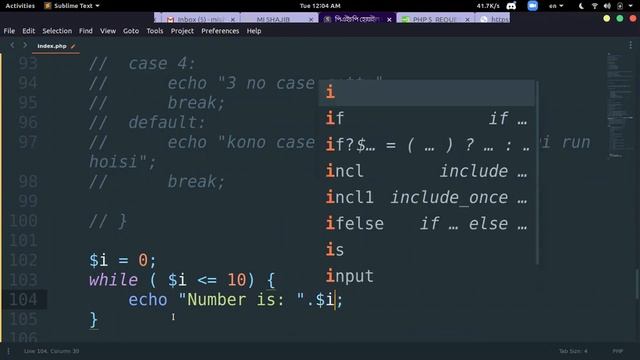Click the editor vertical scrollbar
This screenshot has width=640, height=360.
(637, 284)
